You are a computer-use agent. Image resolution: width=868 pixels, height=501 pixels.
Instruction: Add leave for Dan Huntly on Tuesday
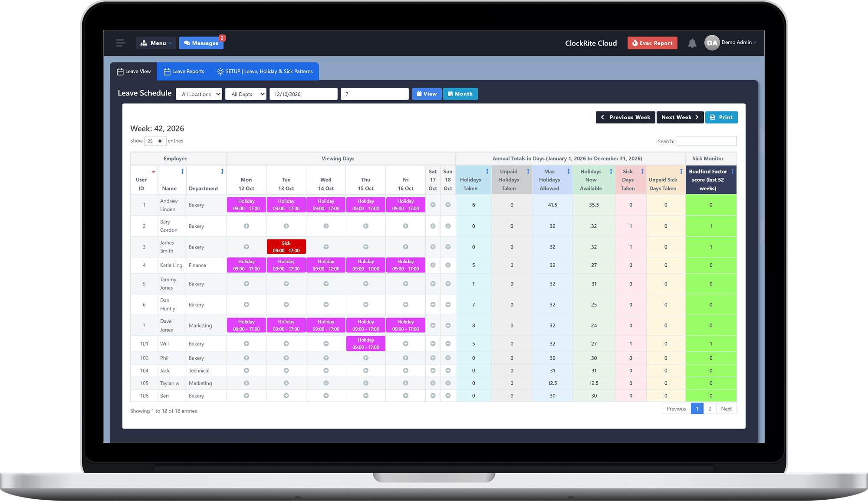coord(286,305)
